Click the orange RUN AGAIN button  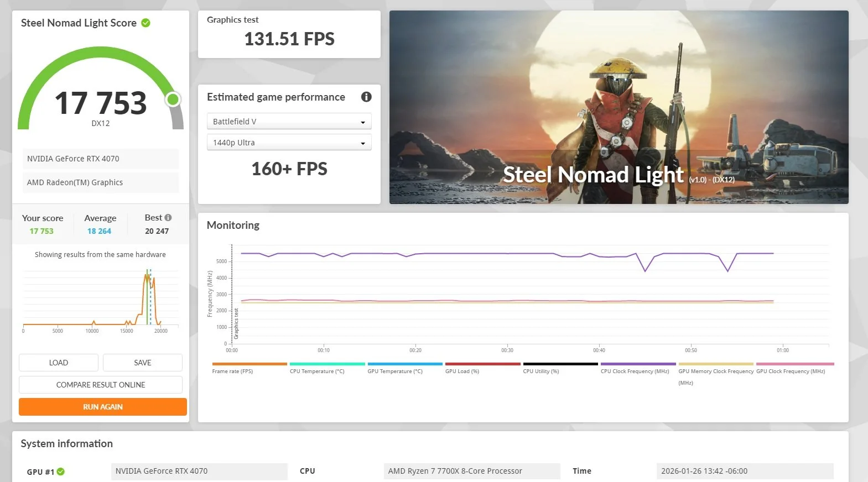pyautogui.click(x=103, y=407)
